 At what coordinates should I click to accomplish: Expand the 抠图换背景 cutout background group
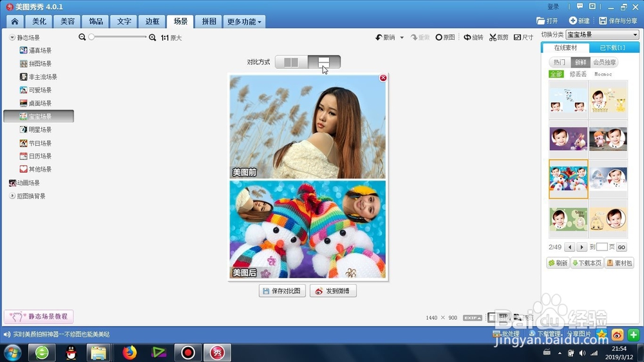12,196
